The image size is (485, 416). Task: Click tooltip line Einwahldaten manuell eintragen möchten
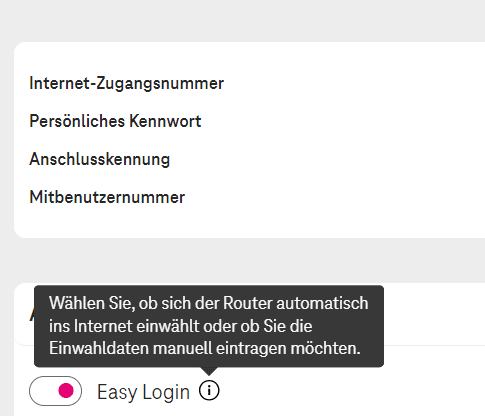205,349
